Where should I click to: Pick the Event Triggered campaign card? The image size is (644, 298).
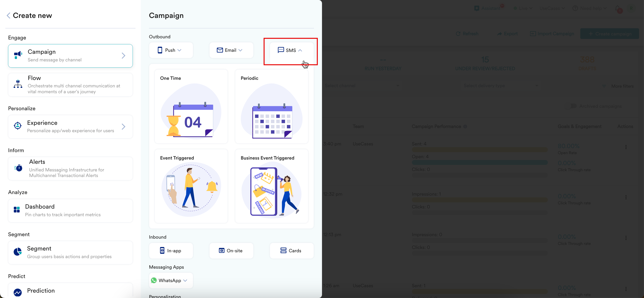191,186
